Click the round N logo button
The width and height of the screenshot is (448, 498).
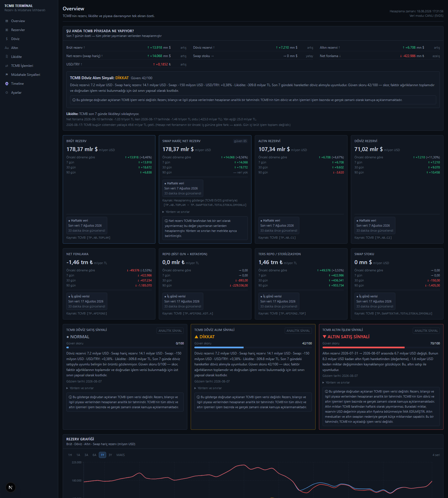pos(11,487)
